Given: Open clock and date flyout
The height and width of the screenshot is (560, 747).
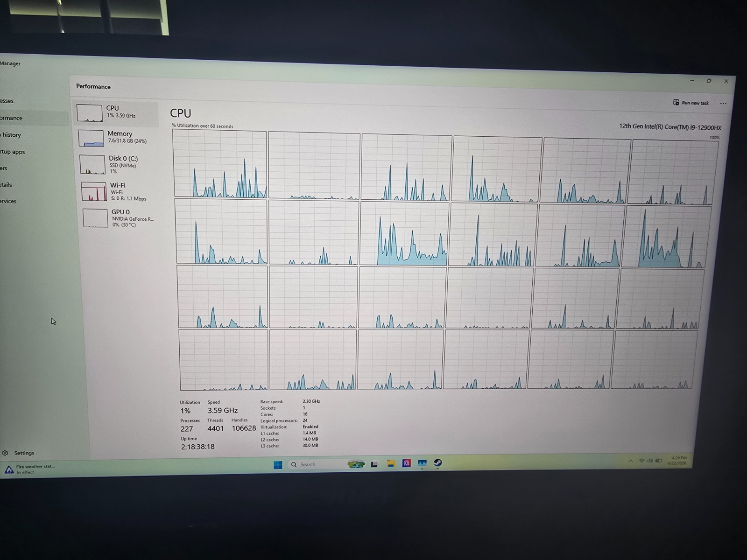Looking at the screenshot, I should click(677, 461).
